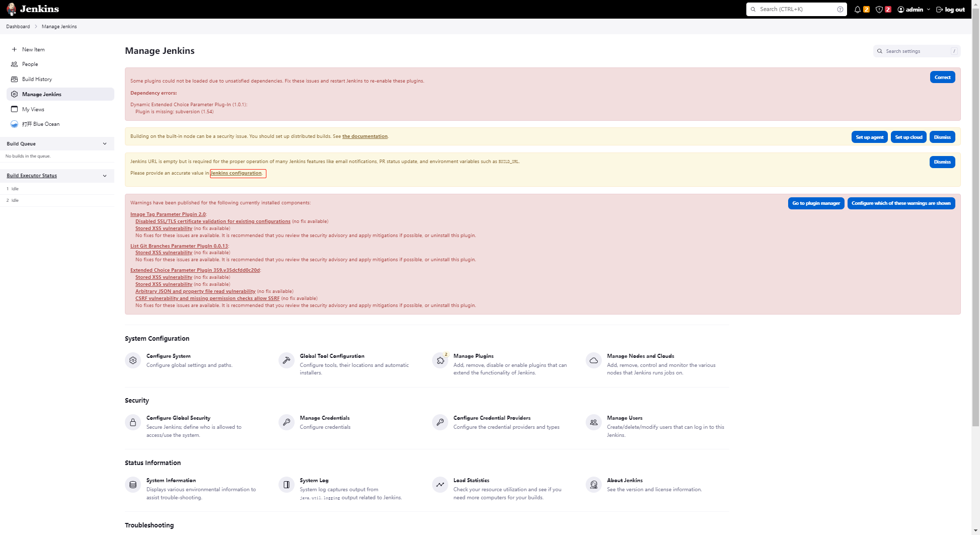Open System Log icon
The width and height of the screenshot is (980, 535).
point(287,485)
